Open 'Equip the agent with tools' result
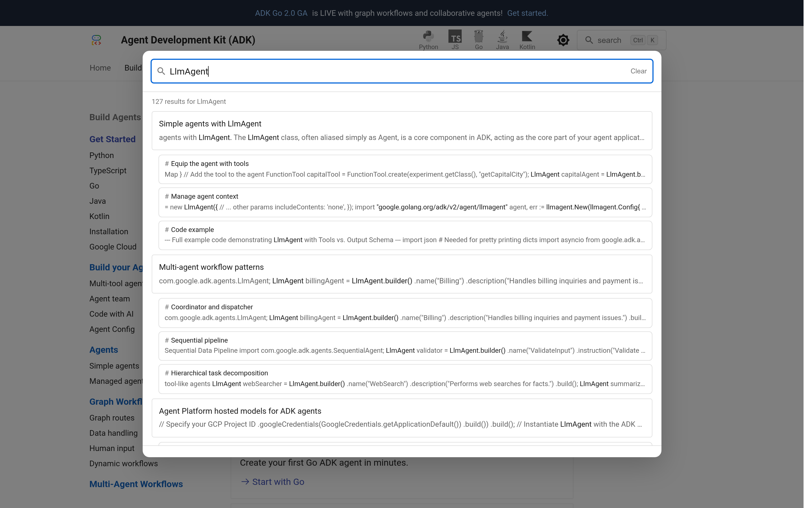The height and width of the screenshot is (508, 812). 405,169
